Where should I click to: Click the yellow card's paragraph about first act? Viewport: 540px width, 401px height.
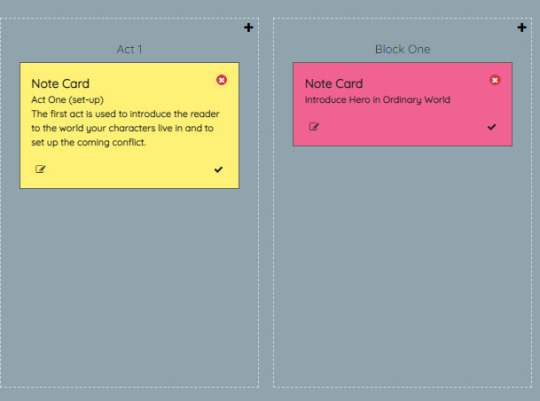[x=125, y=128]
